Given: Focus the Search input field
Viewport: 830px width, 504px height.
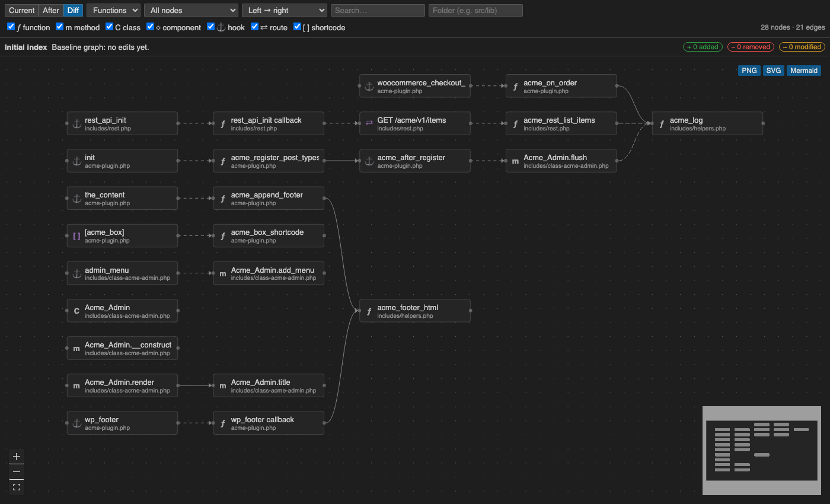Looking at the screenshot, I should pos(378,10).
